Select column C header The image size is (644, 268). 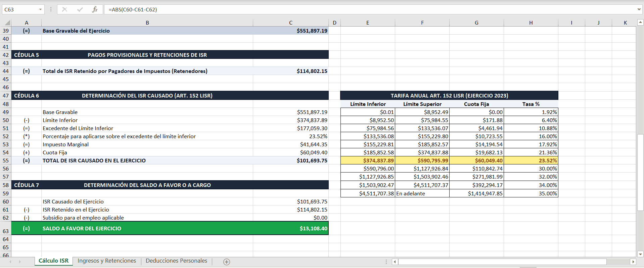point(291,23)
